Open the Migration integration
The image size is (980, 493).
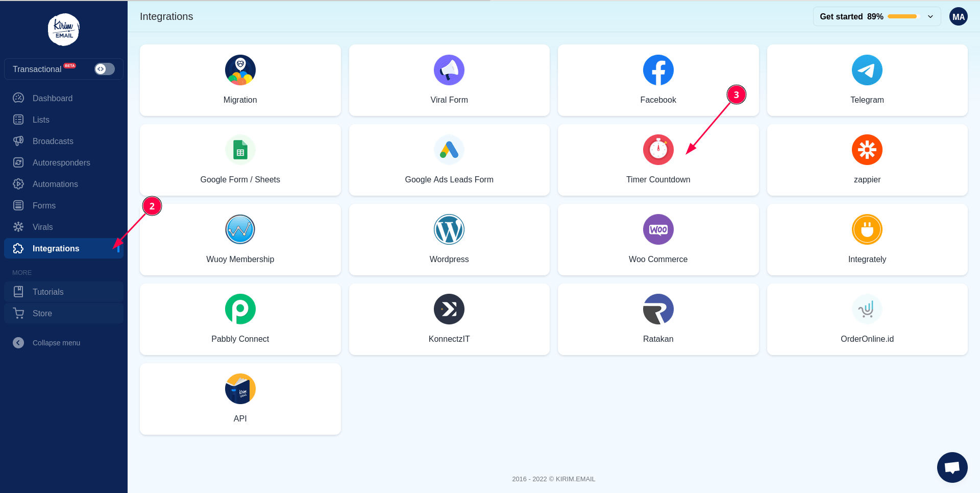(240, 80)
